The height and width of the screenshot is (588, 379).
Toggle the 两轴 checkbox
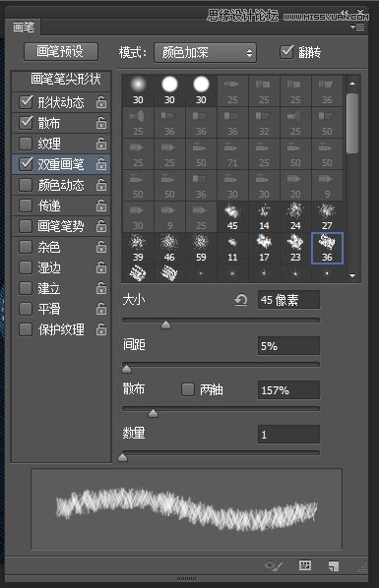pyautogui.click(x=188, y=389)
